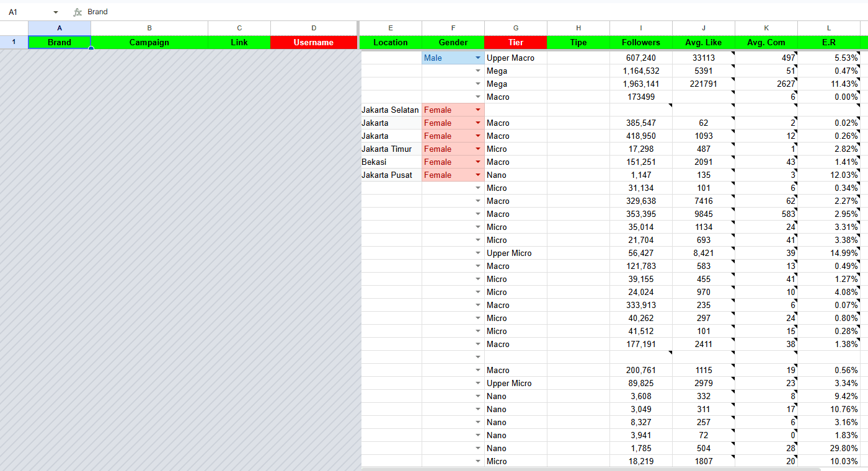The width and height of the screenshot is (868, 471).
Task: Click the bottom horizontal scrollbar
Action: (590, 469)
